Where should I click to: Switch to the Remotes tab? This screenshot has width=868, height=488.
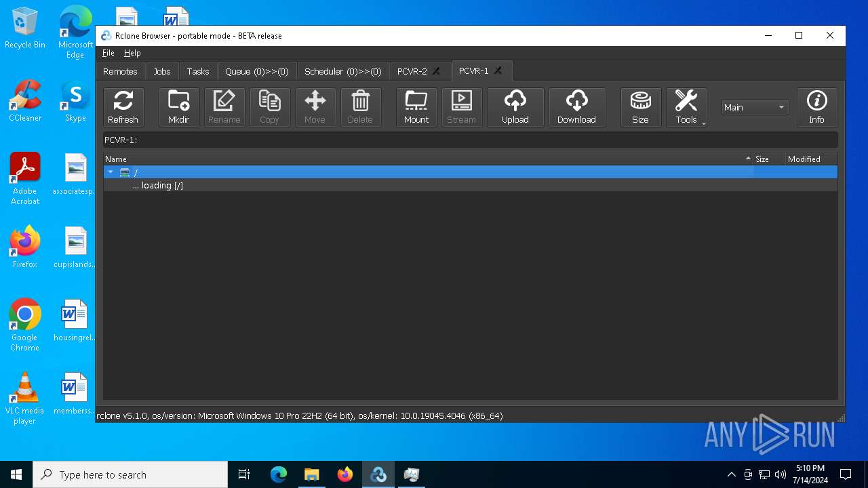click(x=120, y=71)
